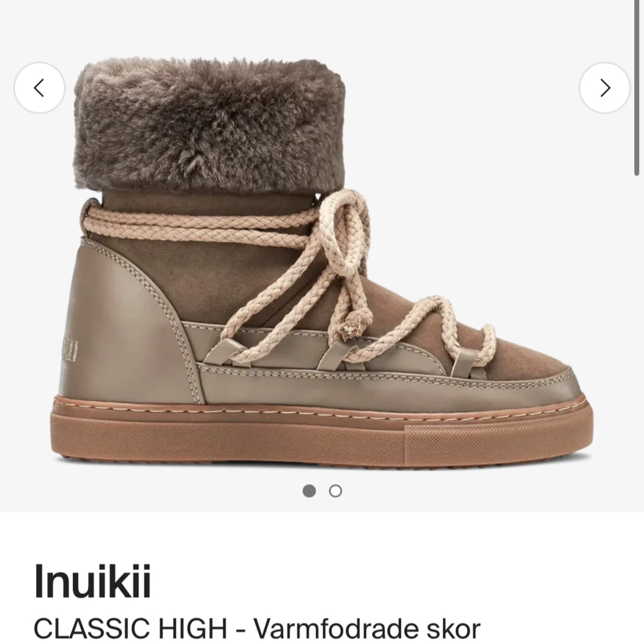Open the Inuikii brand name link
Viewport: 644px width, 644px height.
pyautogui.click(x=92, y=582)
